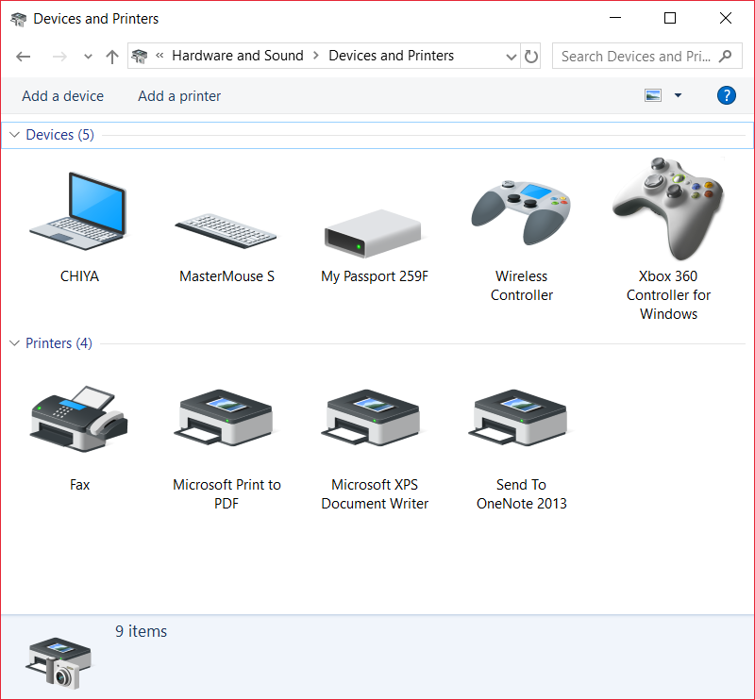This screenshot has height=700, width=755.
Task: Select the Microsoft Print to PDF printer icon
Action: tap(226, 417)
